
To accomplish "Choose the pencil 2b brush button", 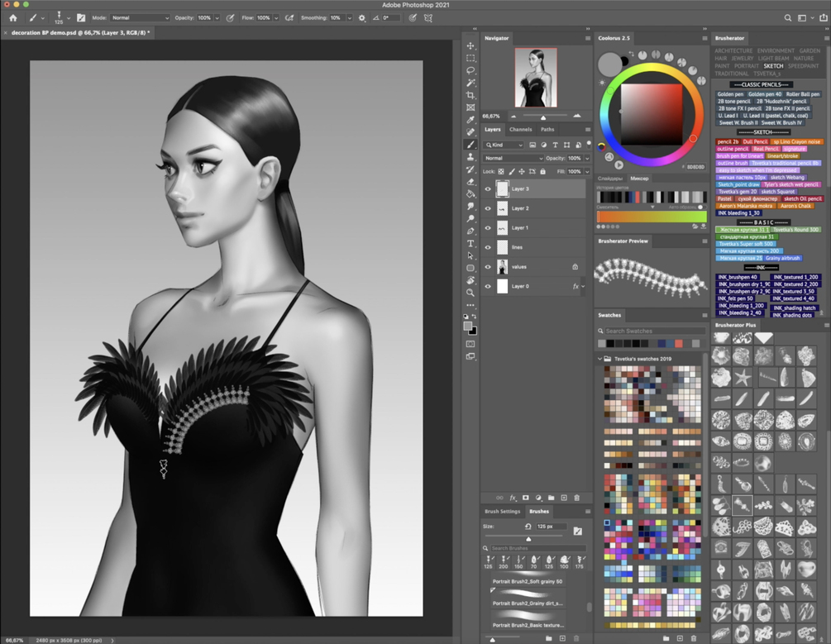I will 728,141.
